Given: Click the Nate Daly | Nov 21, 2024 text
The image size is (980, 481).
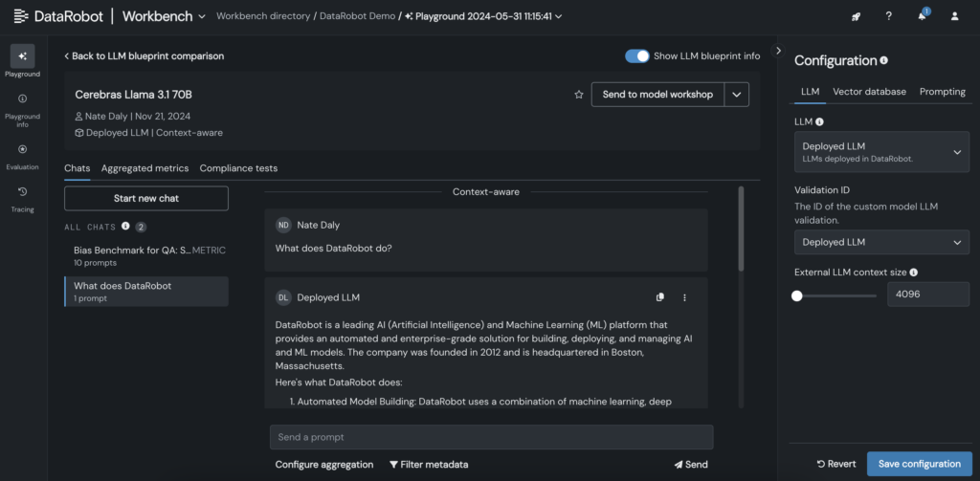Looking at the screenshot, I should tap(132, 117).
